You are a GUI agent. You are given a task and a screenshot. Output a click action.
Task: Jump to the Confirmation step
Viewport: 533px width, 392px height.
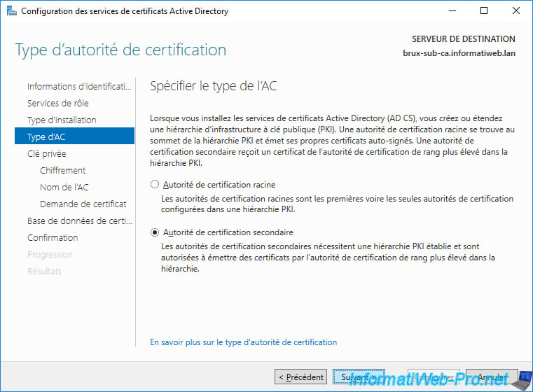pos(53,238)
